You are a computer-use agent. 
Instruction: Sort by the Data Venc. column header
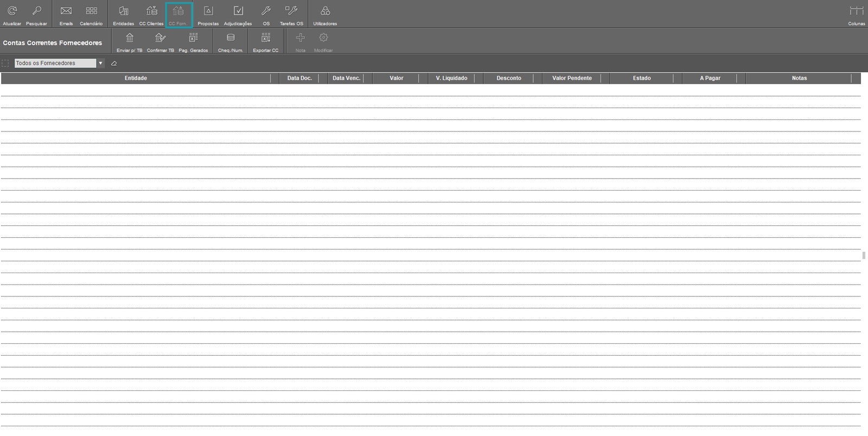tap(346, 78)
